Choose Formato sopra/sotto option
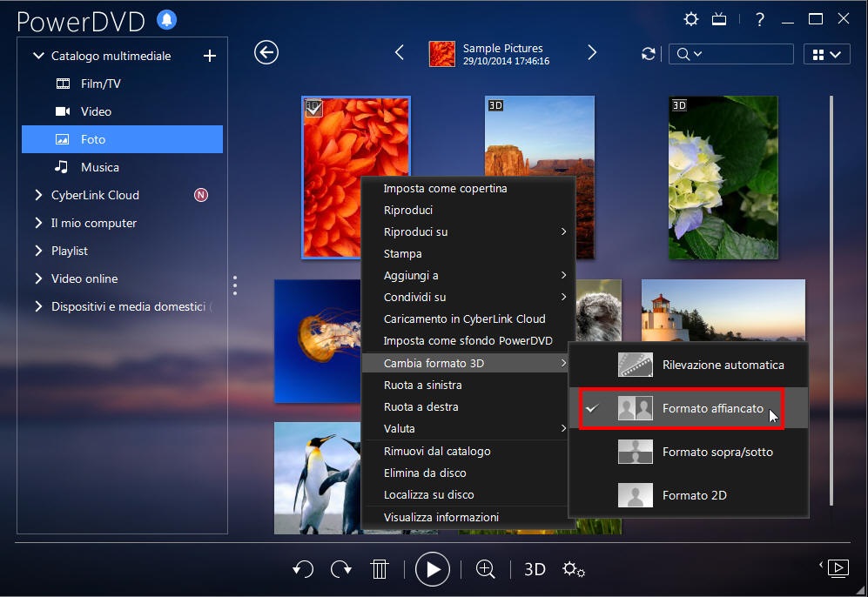Image resolution: width=868 pixels, height=597 pixels. coord(689,452)
